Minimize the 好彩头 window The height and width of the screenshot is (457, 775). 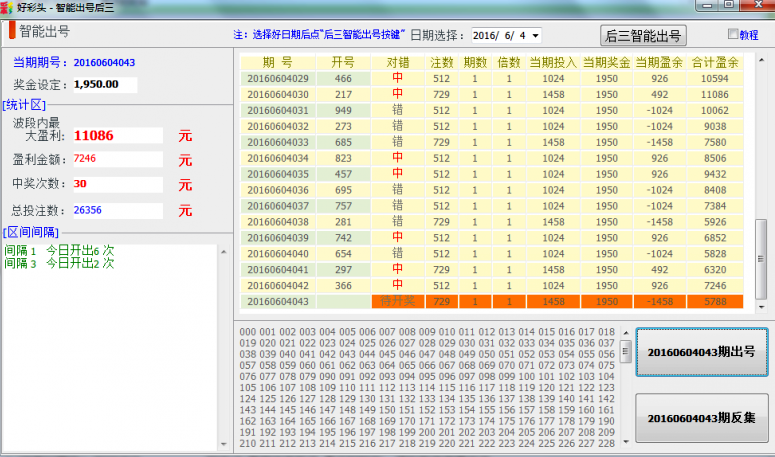706,7
